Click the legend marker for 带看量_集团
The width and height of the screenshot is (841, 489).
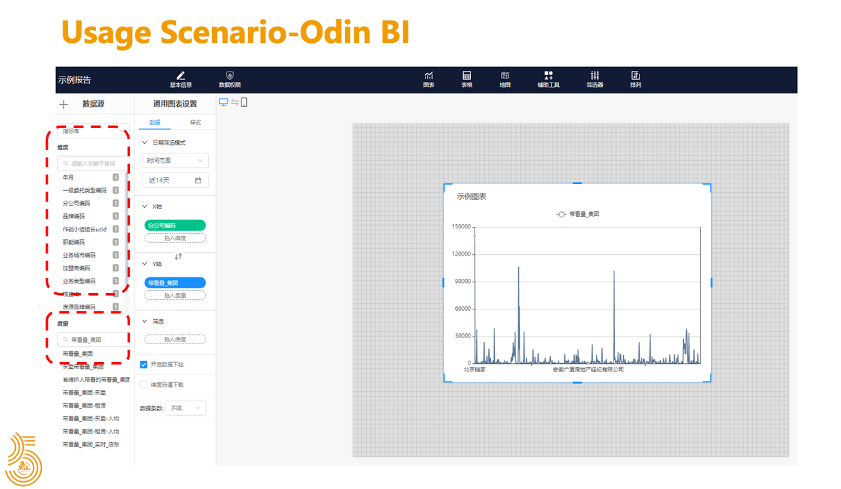[x=561, y=214]
